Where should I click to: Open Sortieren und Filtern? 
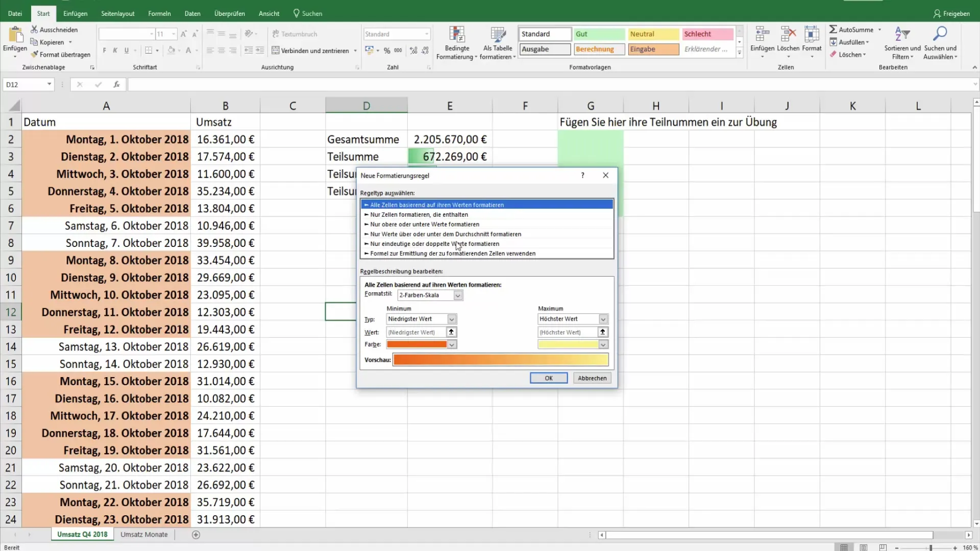[902, 43]
